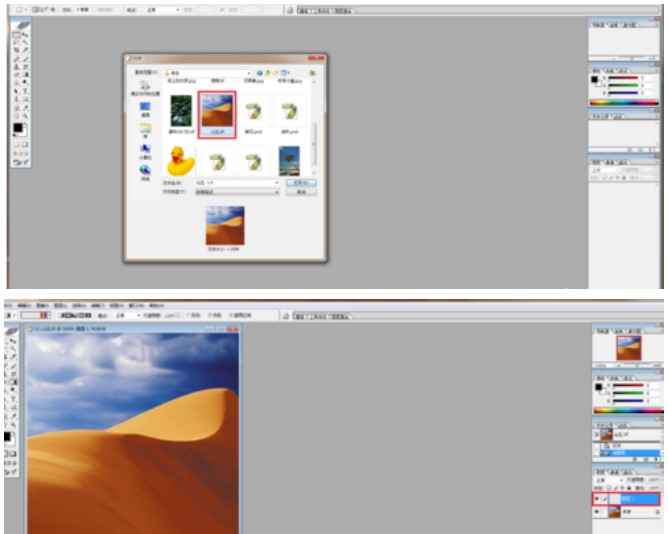The image size is (668, 534).
Task: Expand the File Name combo arrow in Open dialog
Action: [276, 182]
